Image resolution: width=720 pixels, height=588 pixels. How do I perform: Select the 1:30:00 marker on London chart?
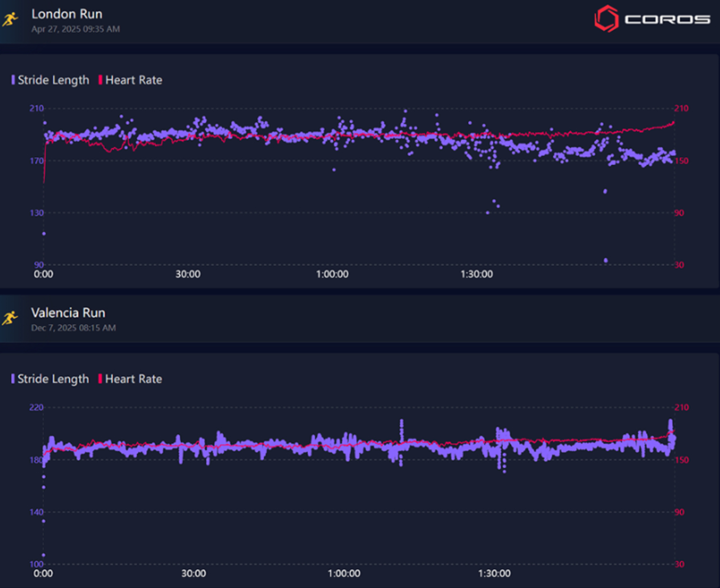tap(476, 274)
